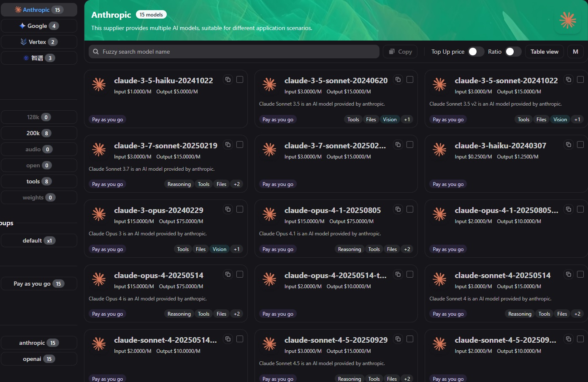The height and width of the screenshot is (382, 588).
Task: Copy the claude-3-5-sonnet-20240620 model name
Action: tap(398, 79)
